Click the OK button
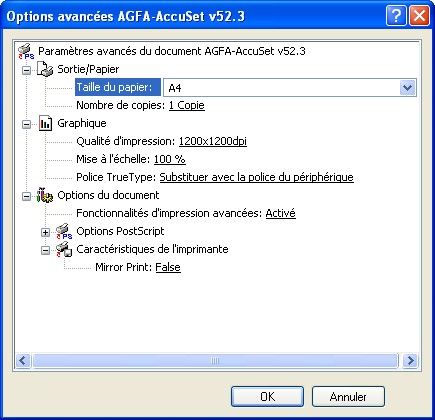This screenshot has height=420, width=435. (x=267, y=397)
